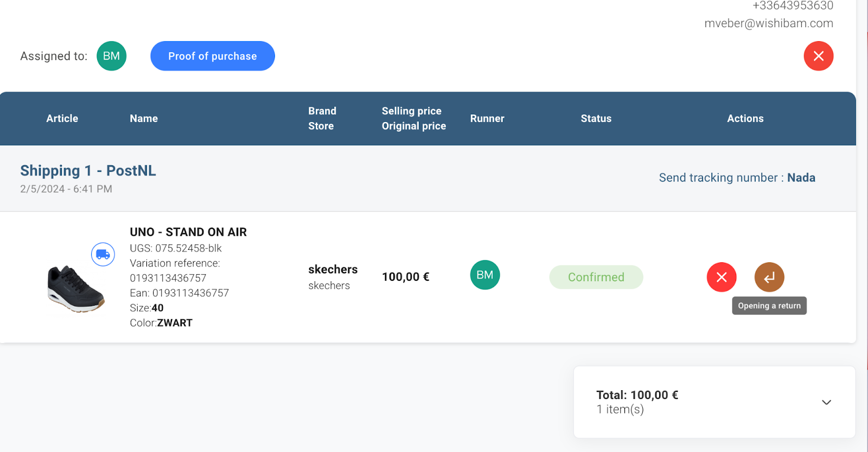The image size is (868, 452).
Task: Cancel the UNO - STAND ON AIR item with red X
Action: coord(722,277)
